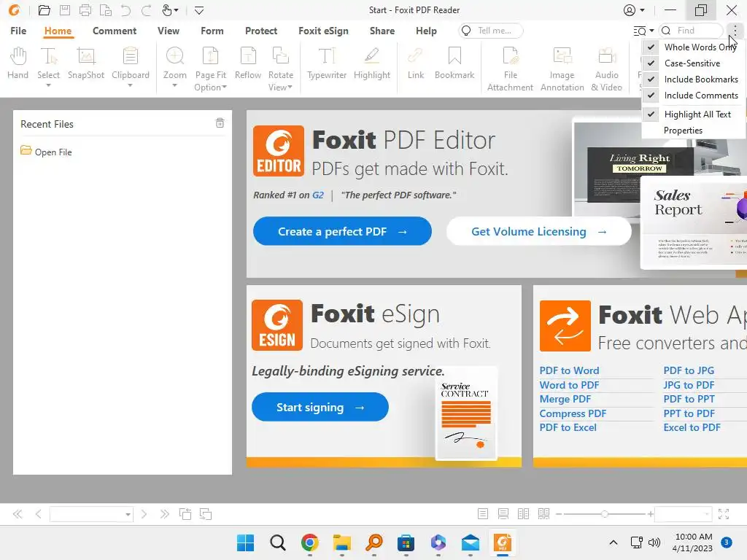Enable Reflow view
This screenshot has height=560, width=747.
[x=248, y=63]
